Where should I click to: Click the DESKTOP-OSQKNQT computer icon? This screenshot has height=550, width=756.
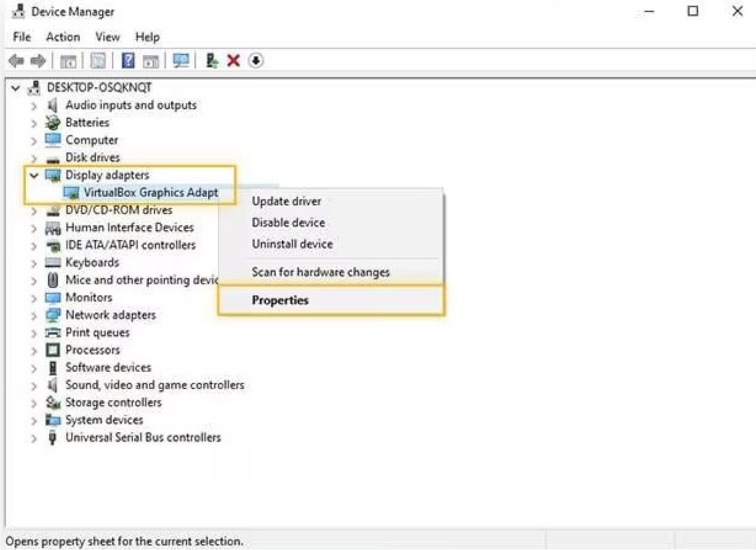tap(34, 88)
